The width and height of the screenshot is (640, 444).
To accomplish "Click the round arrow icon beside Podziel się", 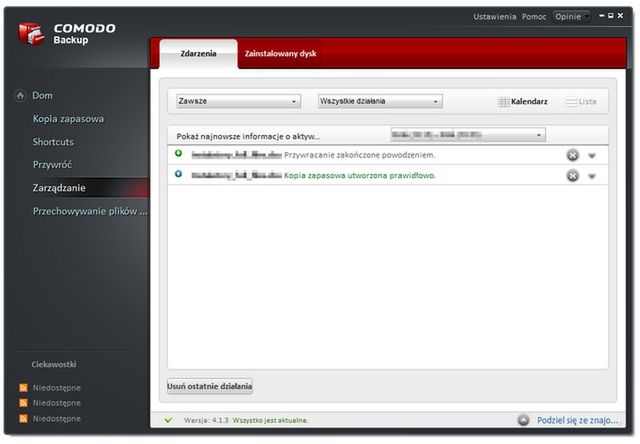I will pyautogui.click(x=523, y=420).
